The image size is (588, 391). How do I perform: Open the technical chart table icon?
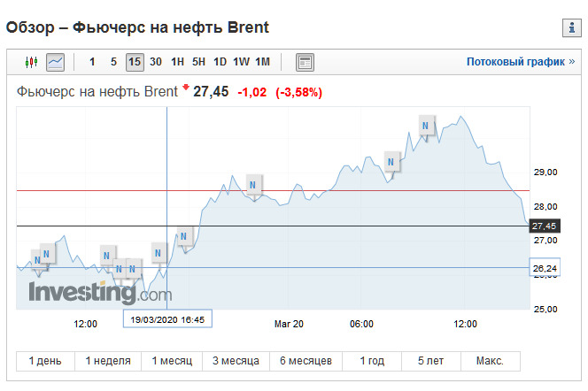305,62
